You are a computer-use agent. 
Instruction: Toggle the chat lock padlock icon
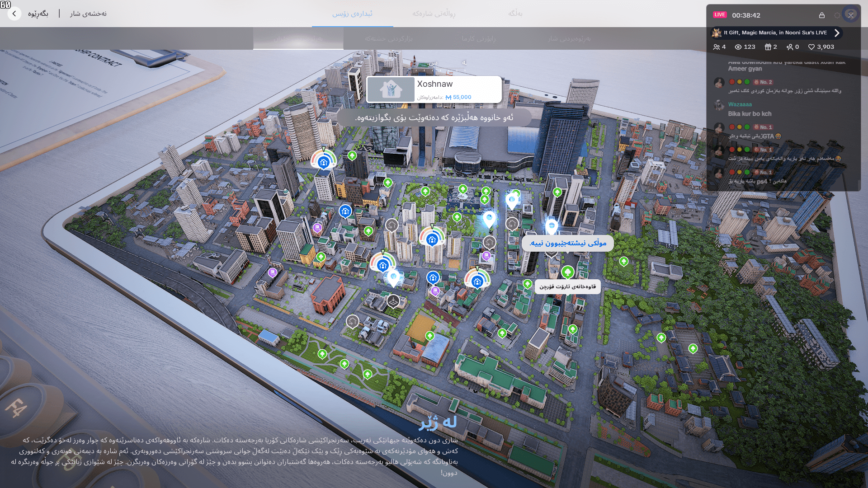pyautogui.click(x=821, y=15)
